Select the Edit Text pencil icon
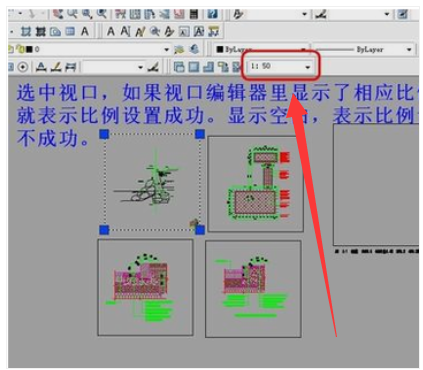This screenshot has height=370, width=423. pos(140,32)
